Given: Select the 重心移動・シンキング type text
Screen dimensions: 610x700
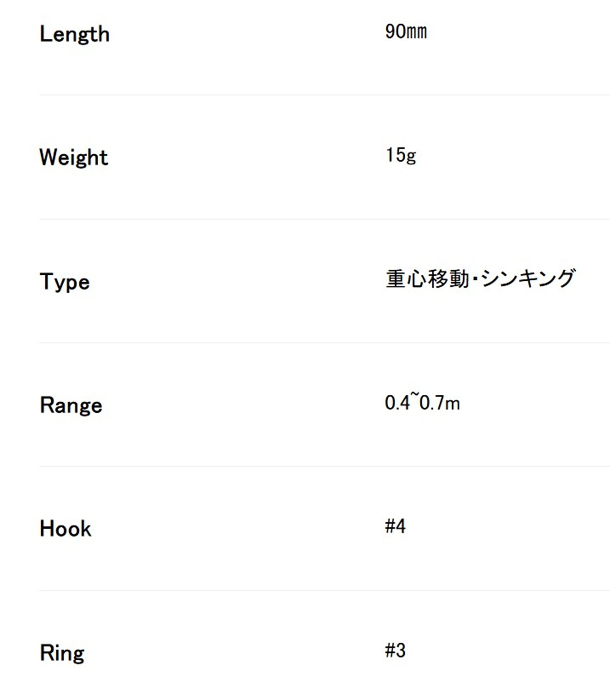Looking at the screenshot, I should (480, 279).
